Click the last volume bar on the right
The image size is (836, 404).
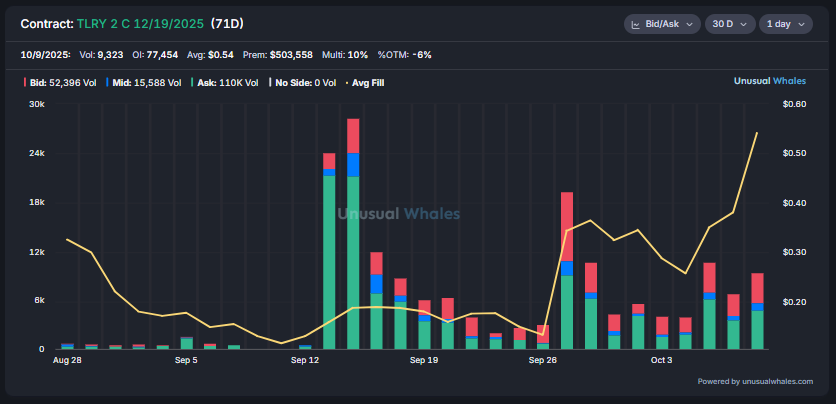757,312
